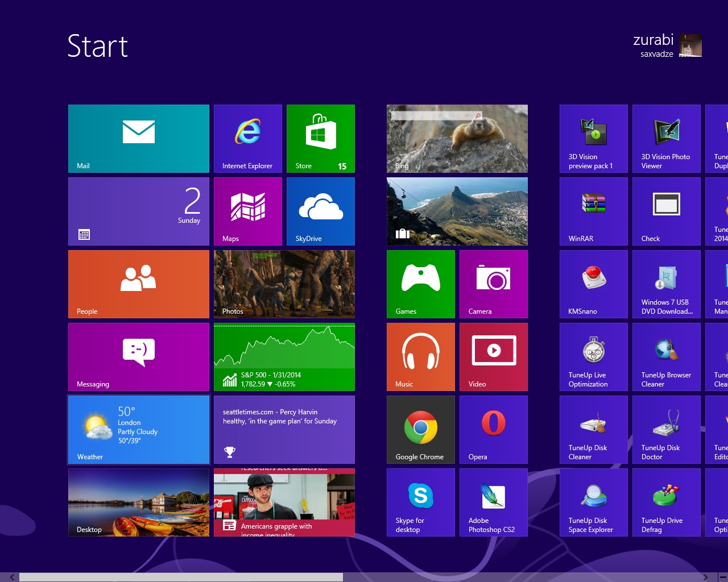728x582 pixels.
Task: Click the zoom-out minus button at bottom corner
Action: coord(722,577)
